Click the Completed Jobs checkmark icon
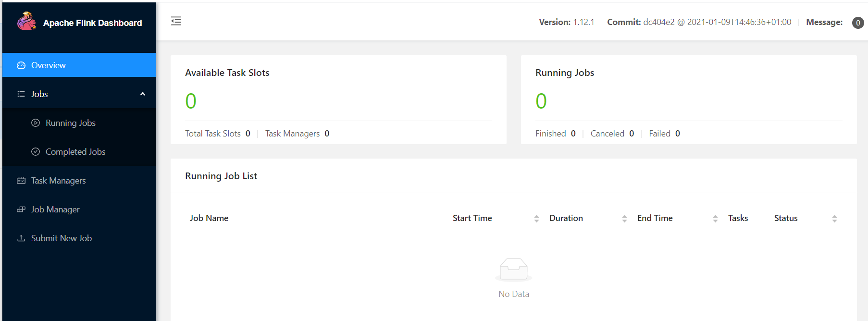The image size is (868, 321). [36, 152]
